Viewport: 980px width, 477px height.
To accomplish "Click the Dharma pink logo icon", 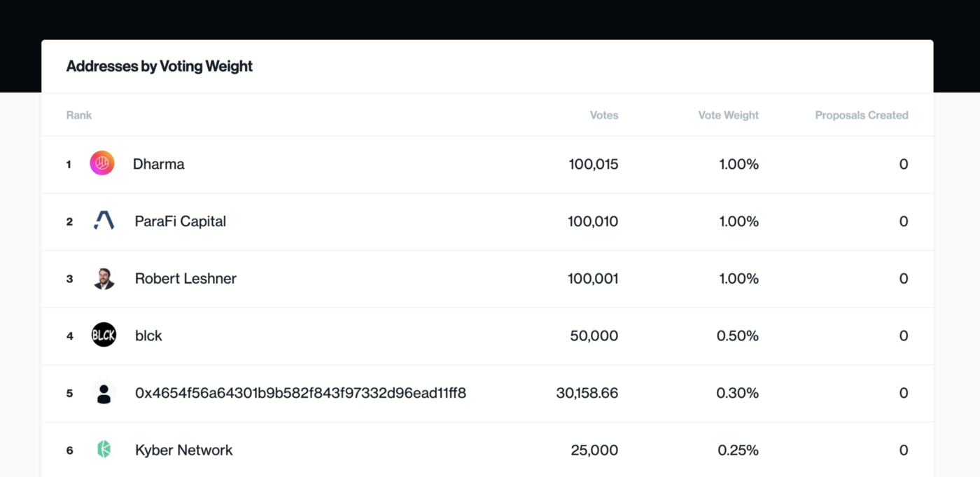I will tap(102, 164).
